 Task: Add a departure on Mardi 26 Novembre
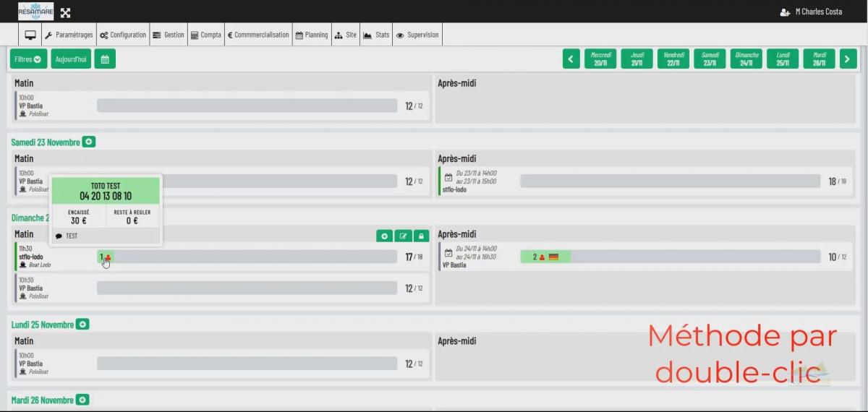pos(82,400)
